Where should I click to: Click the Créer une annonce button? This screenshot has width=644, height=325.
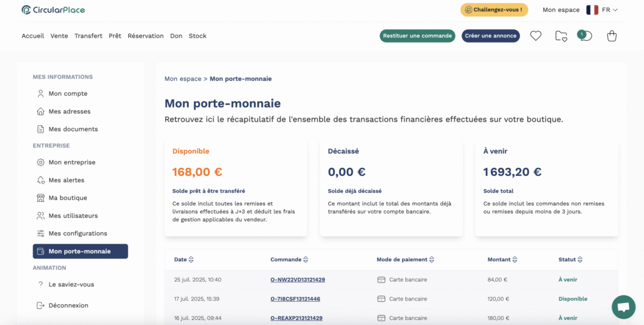coord(491,36)
